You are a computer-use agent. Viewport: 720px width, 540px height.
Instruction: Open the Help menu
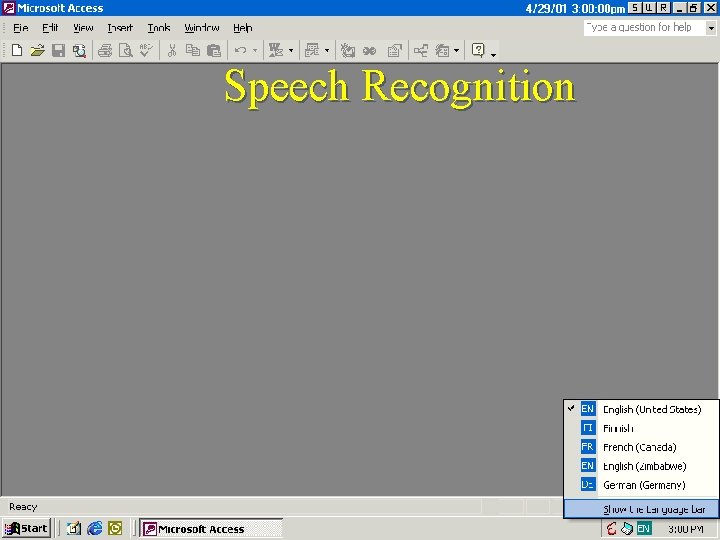[x=242, y=28]
